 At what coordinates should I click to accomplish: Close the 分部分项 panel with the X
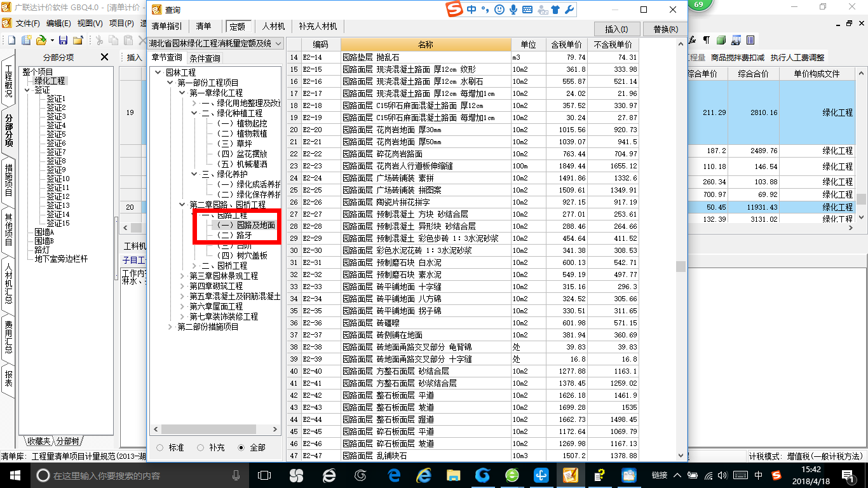click(x=105, y=57)
